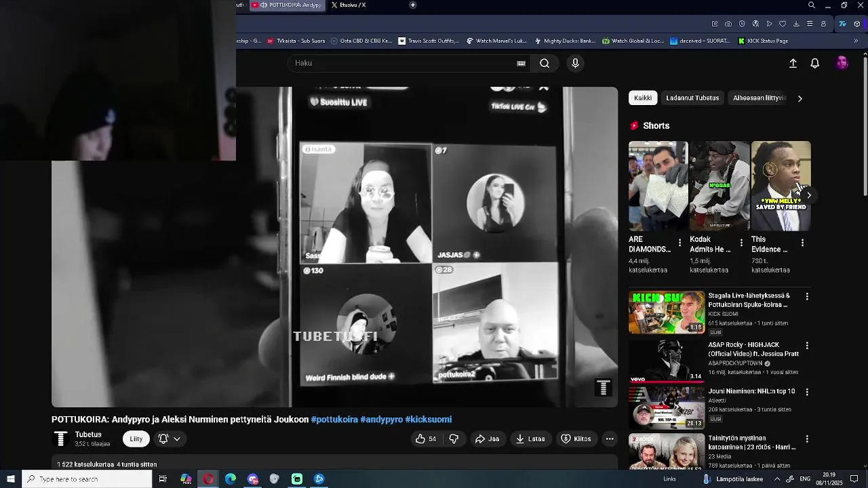Open the #kicksuomi hashtag link
The image size is (868, 488).
[429, 420]
